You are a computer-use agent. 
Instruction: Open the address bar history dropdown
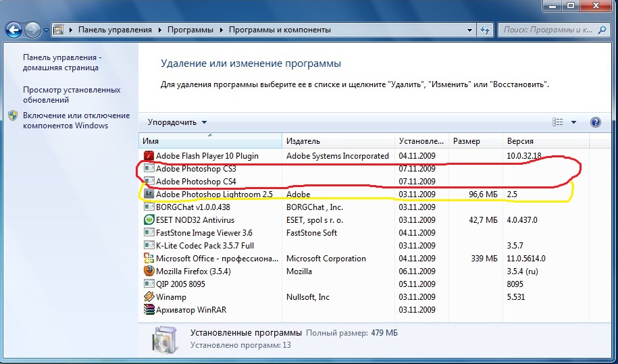(x=469, y=30)
